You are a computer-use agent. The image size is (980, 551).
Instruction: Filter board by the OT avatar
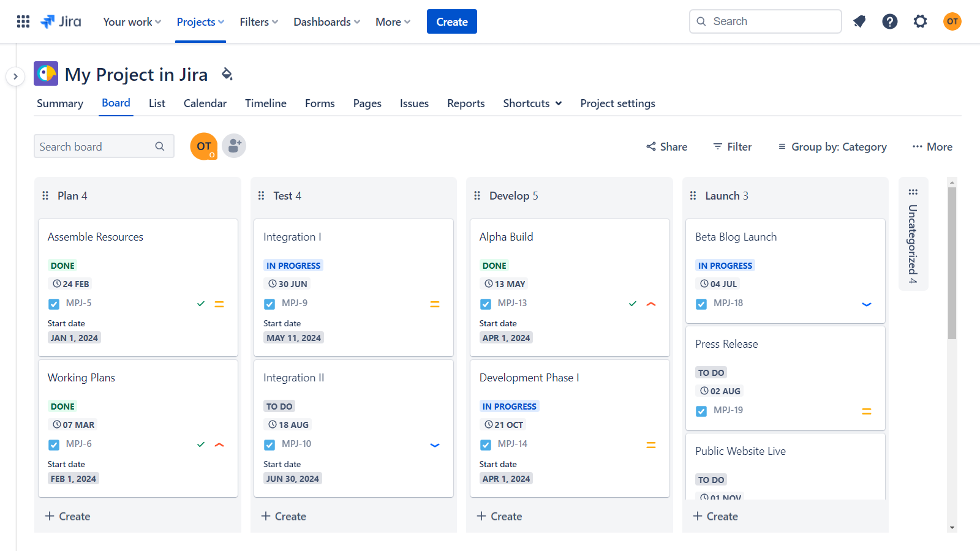203,146
